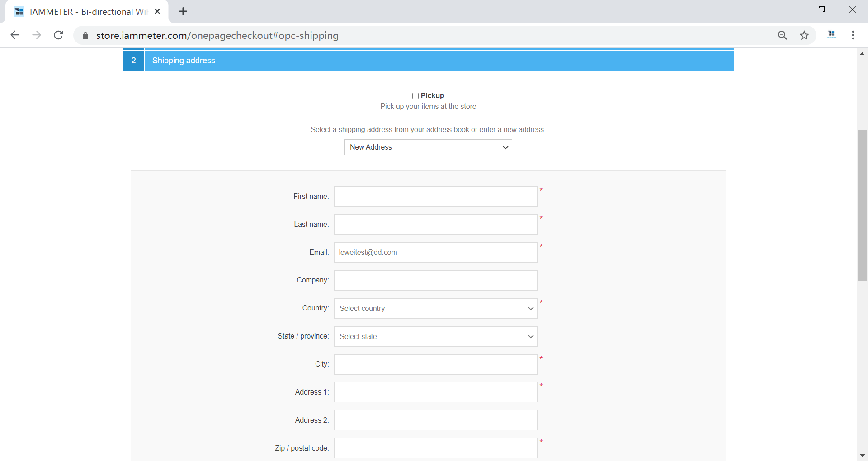Image resolution: width=868 pixels, height=461 pixels.
Task: Expand the Select country dropdown
Action: point(435,309)
